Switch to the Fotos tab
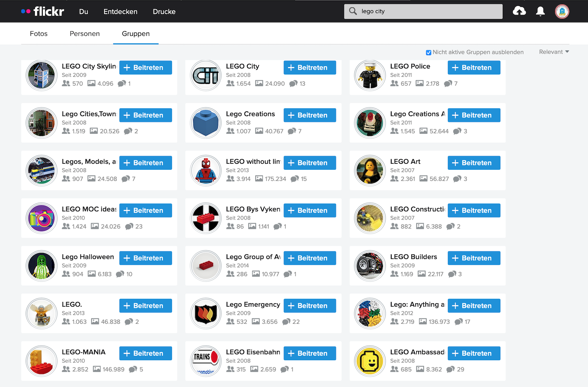 [x=39, y=34]
